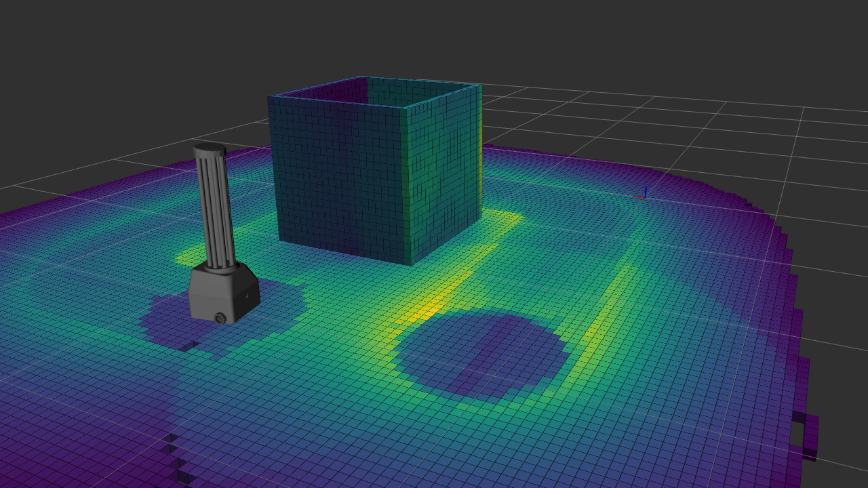
Task: Click the round sensor on robot base front
Action: [x=220, y=317]
